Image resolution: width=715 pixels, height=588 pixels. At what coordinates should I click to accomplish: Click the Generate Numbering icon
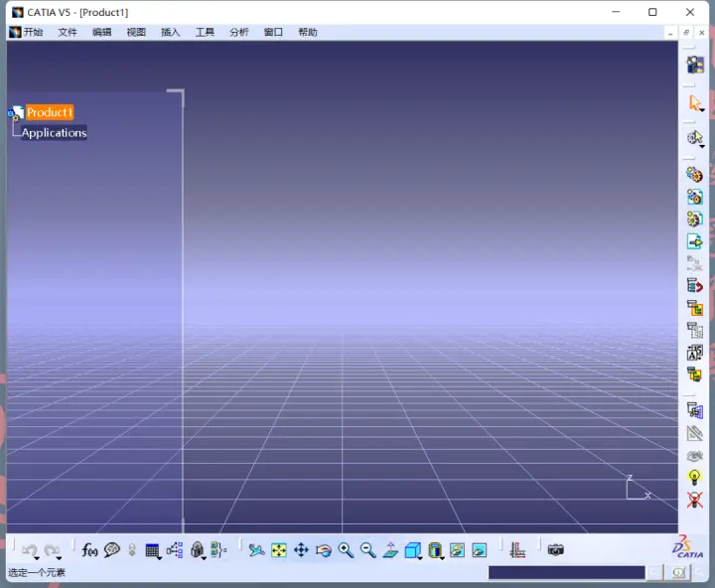[x=694, y=308]
